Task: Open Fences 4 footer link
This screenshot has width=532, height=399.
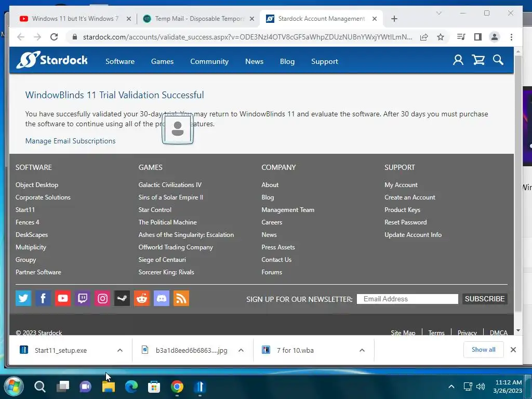Action: point(27,222)
